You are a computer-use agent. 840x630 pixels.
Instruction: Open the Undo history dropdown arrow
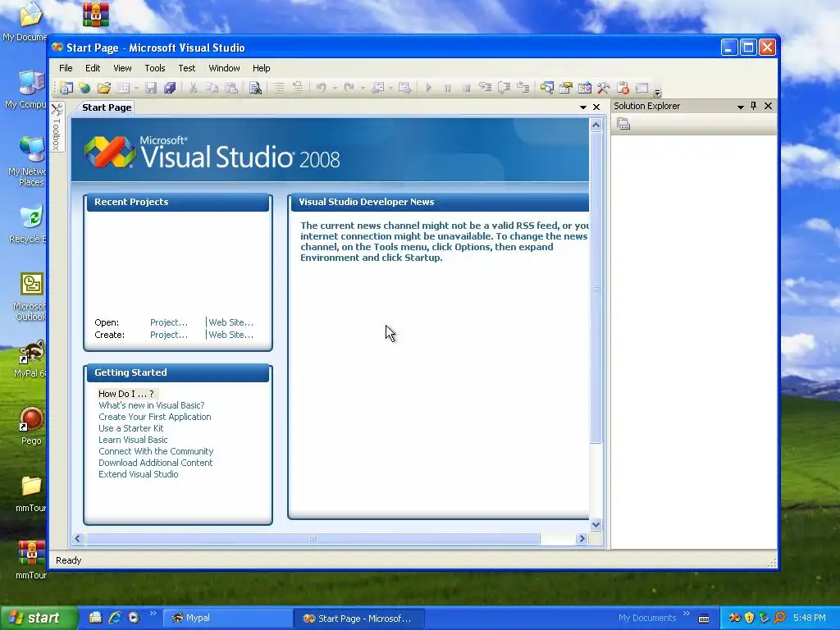pos(335,88)
